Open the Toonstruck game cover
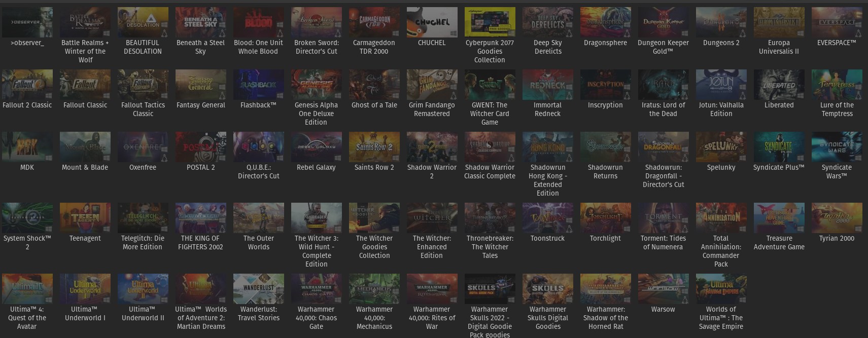Screen dimensions: 868x338 (x=548, y=218)
